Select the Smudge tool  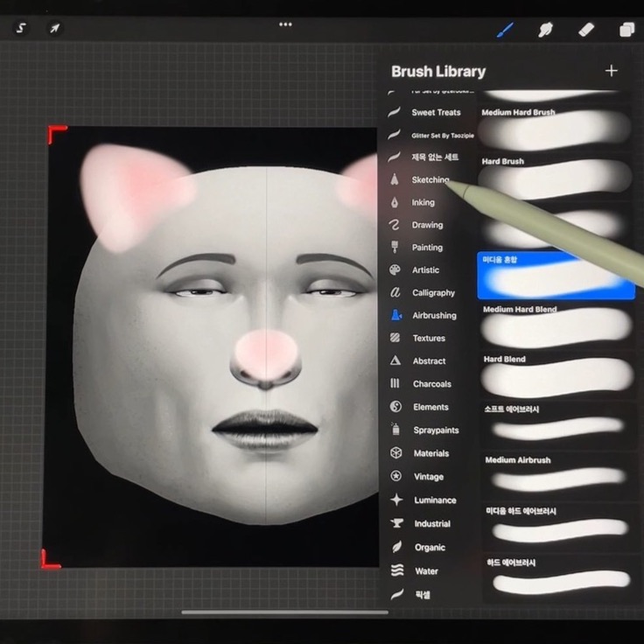click(545, 30)
